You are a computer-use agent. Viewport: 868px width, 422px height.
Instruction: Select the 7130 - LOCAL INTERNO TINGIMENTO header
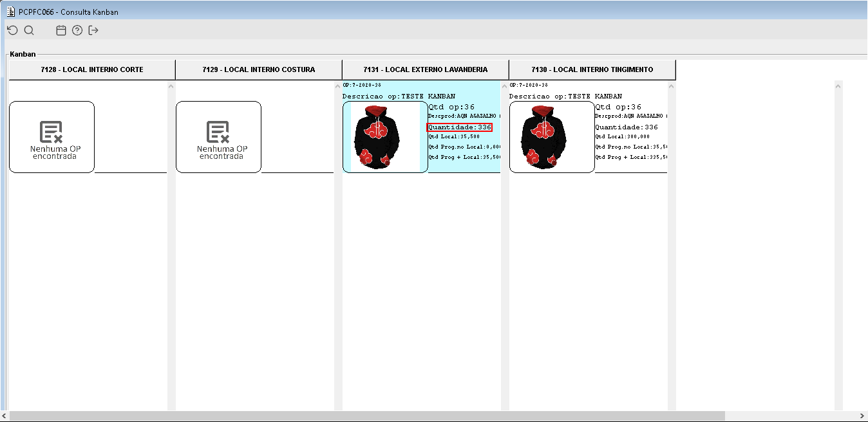[x=592, y=69]
